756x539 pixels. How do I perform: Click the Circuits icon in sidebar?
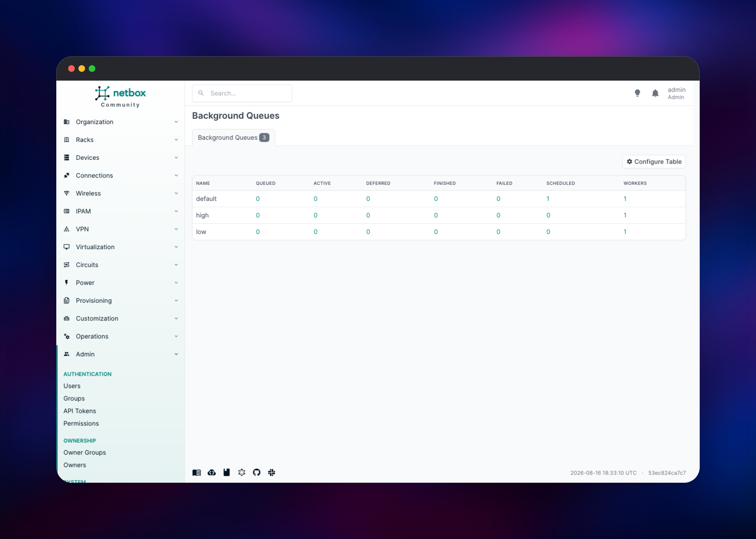[x=67, y=265]
